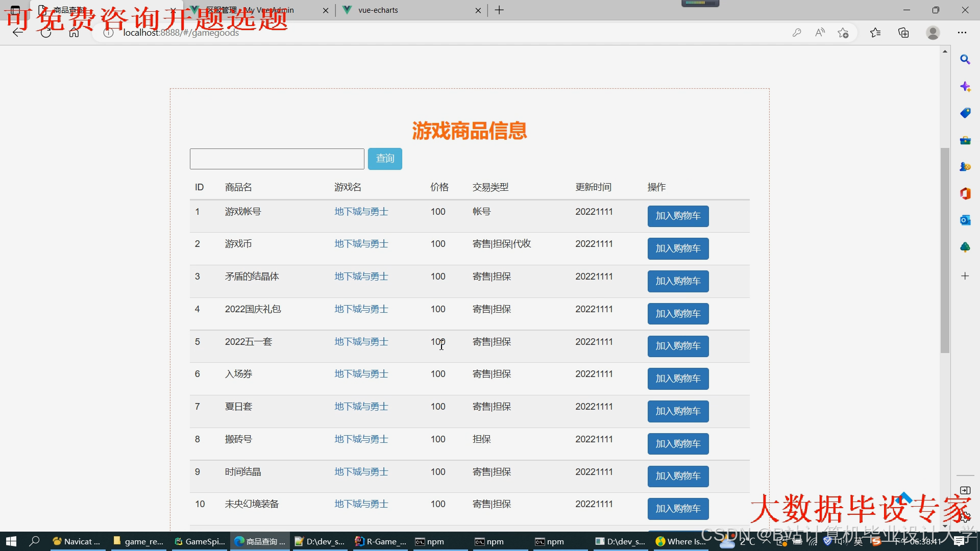Click 地下城与勇士 link in row 1

tap(361, 212)
